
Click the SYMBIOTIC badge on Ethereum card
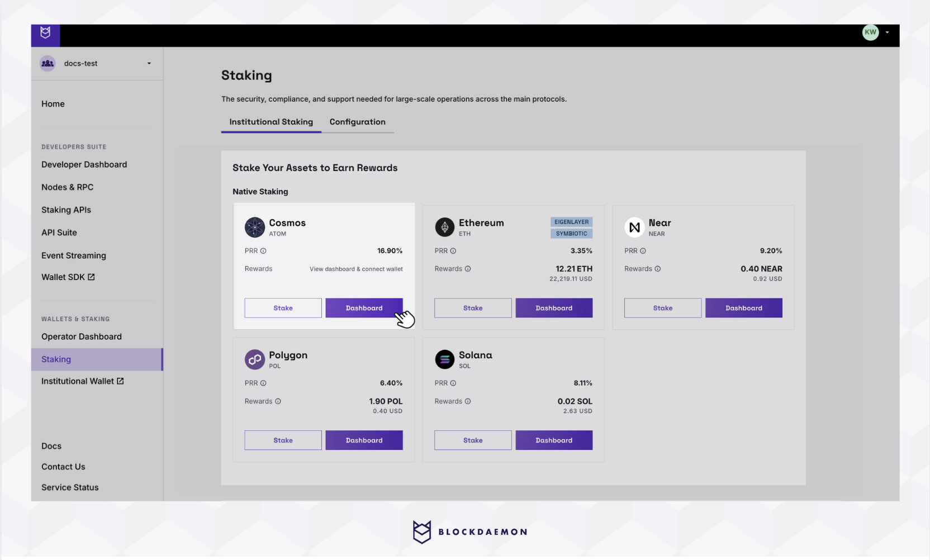pyautogui.click(x=571, y=234)
